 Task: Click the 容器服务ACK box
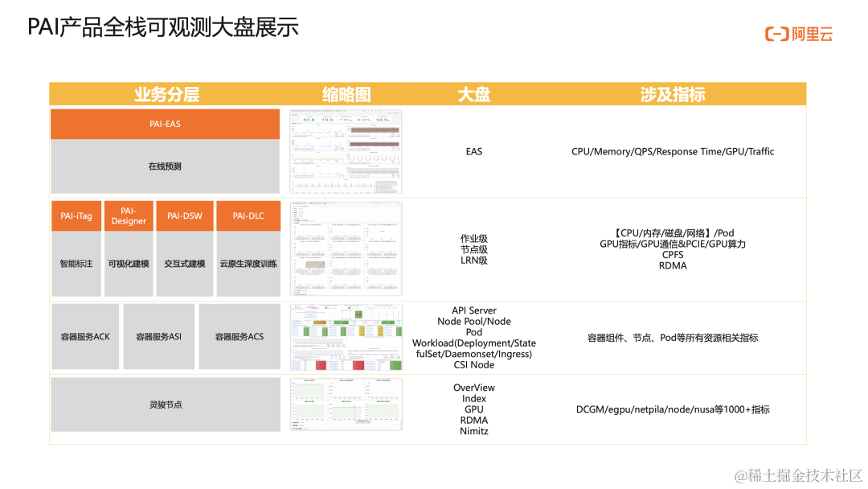click(85, 337)
